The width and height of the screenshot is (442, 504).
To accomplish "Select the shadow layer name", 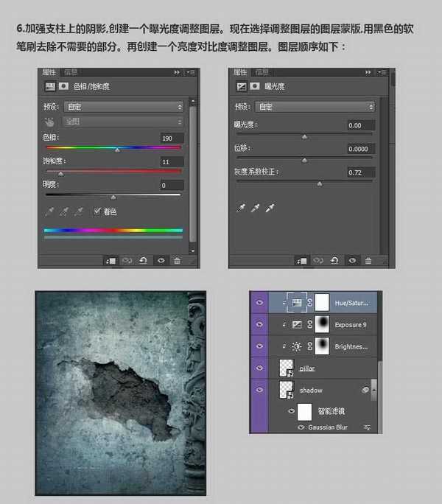I will click(x=311, y=390).
